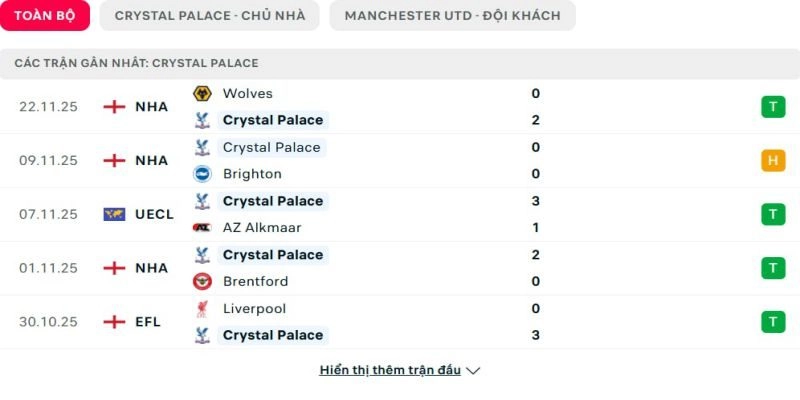Image resolution: width=800 pixels, height=400 pixels.
Task: Click the England flag beside EFL
Action: click(115, 322)
